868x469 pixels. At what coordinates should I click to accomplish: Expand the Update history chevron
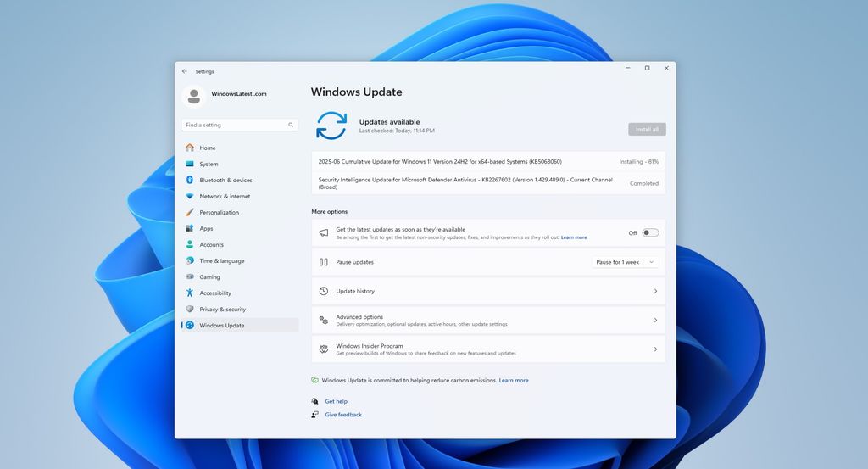(655, 291)
